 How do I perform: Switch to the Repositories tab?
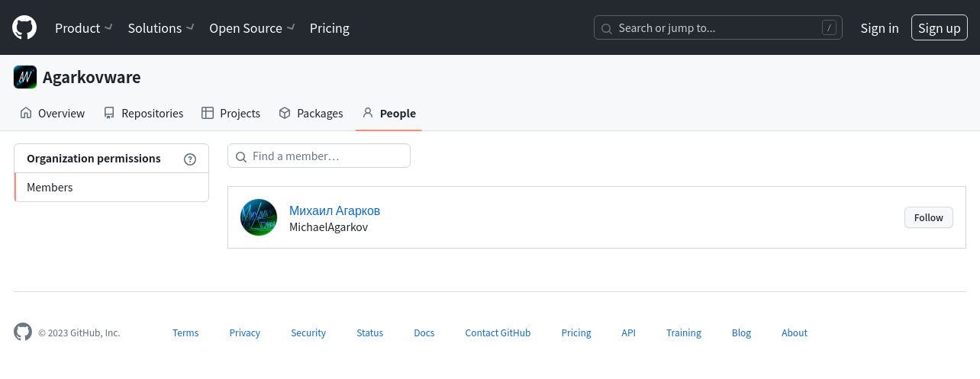(x=143, y=113)
